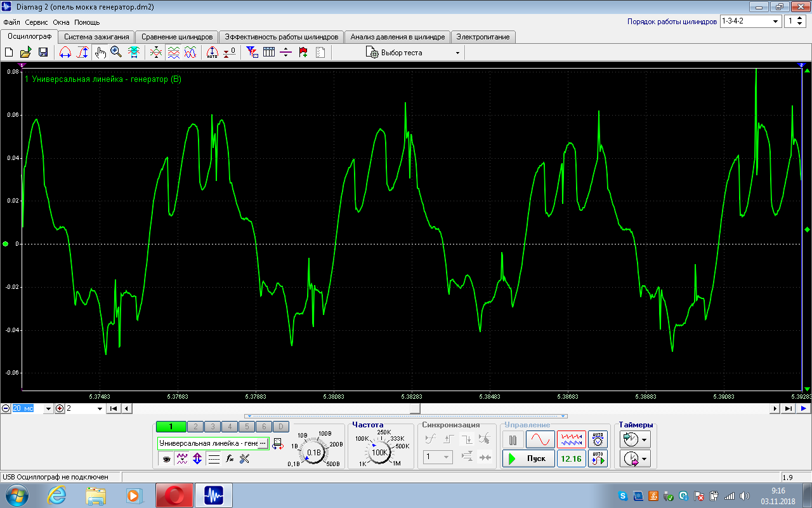Toggle channel visibility with the eye icon

(x=166, y=458)
